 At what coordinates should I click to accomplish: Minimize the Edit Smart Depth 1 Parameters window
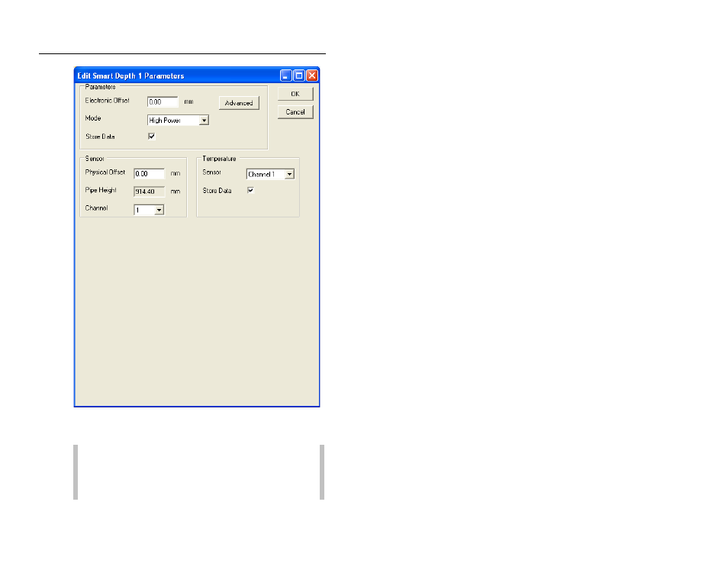(286, 76)
